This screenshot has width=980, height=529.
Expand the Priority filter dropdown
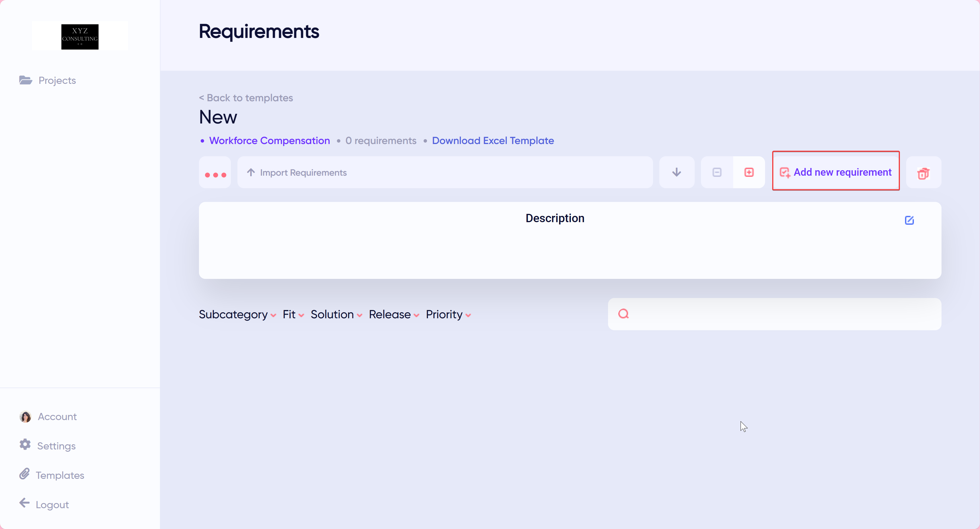point(448,314)
